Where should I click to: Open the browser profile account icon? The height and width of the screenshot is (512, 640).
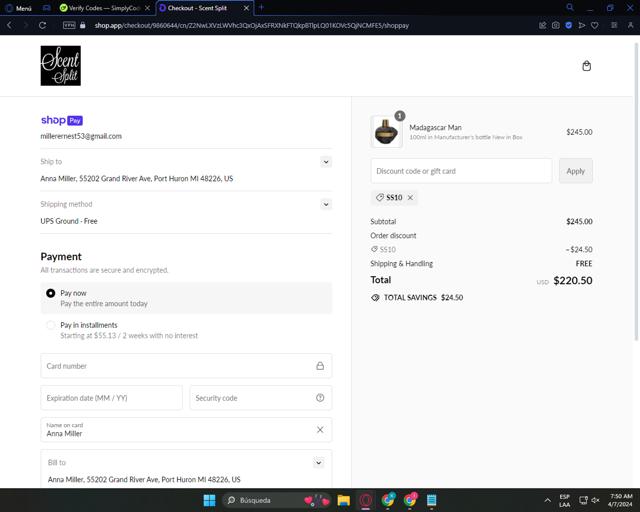click(630, 25)
